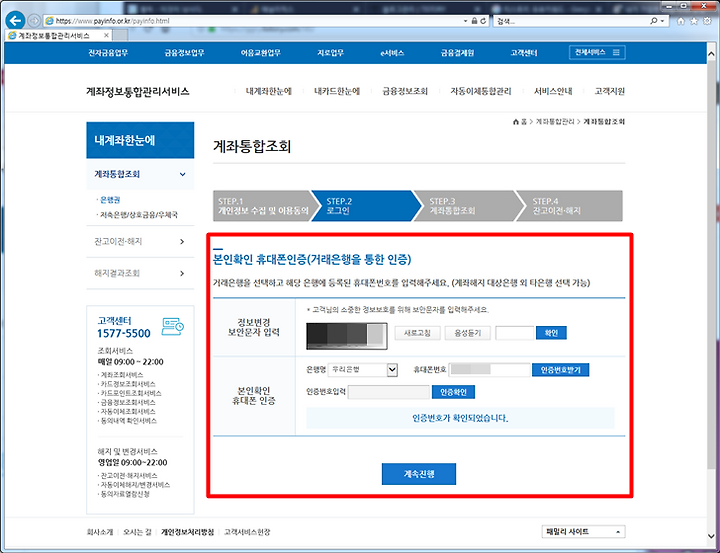Viewport: 720px width, 553px height.
Task: Click the 인증번호입력 input field
Action: (389, 392)
